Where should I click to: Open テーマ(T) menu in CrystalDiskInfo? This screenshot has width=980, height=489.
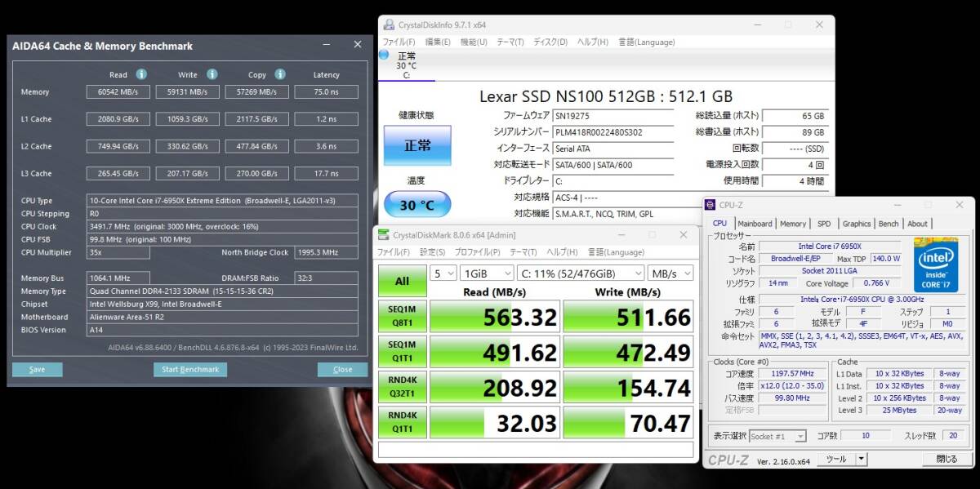(x=511, y=42)
